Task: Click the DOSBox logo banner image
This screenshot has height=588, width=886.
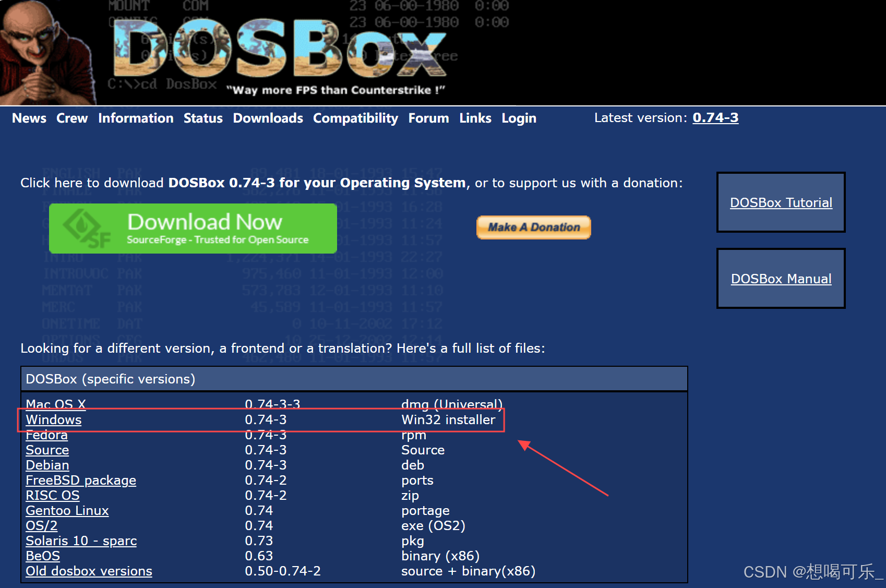Action: [279, 48]
